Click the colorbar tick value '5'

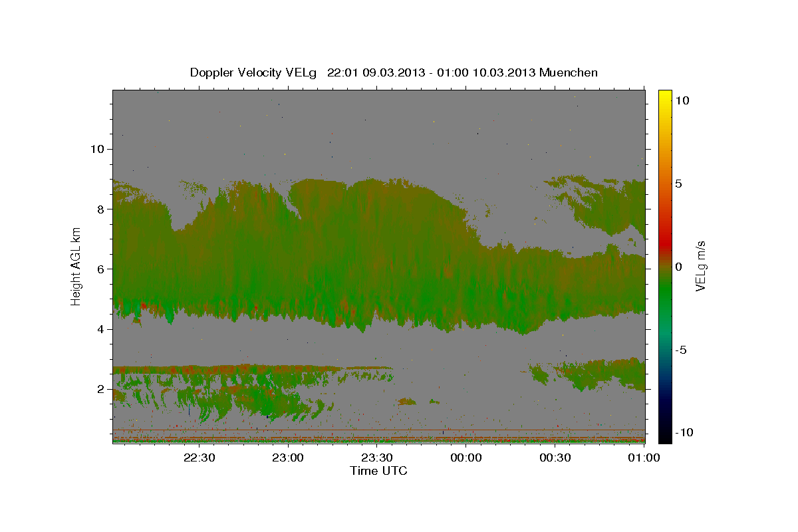679,184
